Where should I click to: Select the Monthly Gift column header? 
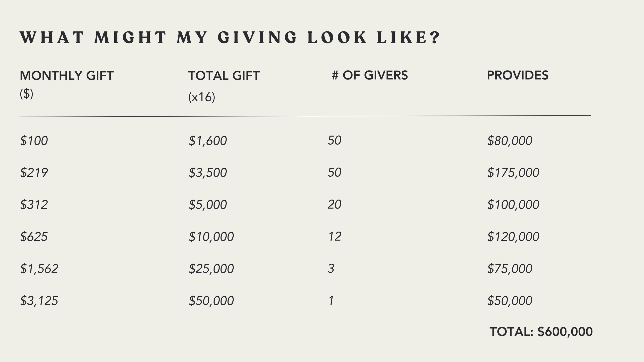(66, 76)
